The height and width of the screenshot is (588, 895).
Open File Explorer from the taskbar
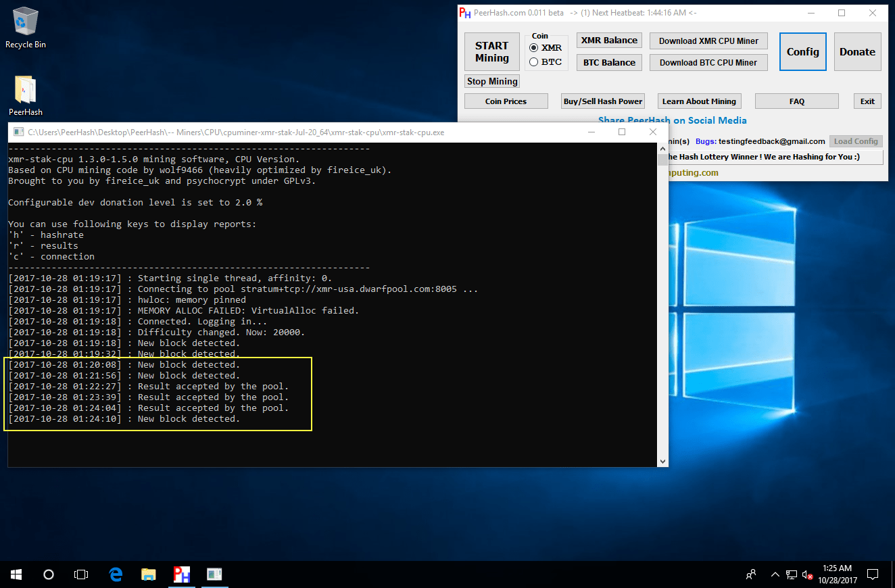coord(149,574)
